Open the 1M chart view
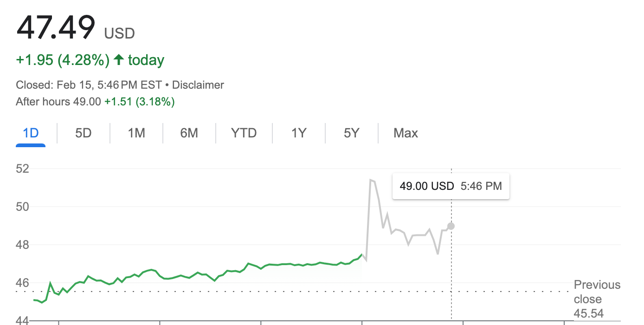Screen dimensions: 644x325 coord(136,133)
